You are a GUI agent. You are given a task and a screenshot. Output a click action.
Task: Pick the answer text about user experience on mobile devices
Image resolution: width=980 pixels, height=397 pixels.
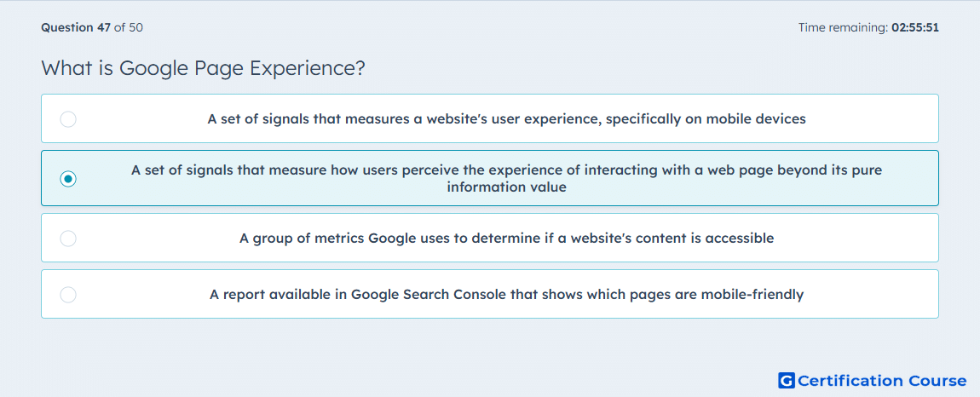pos(506,118)
